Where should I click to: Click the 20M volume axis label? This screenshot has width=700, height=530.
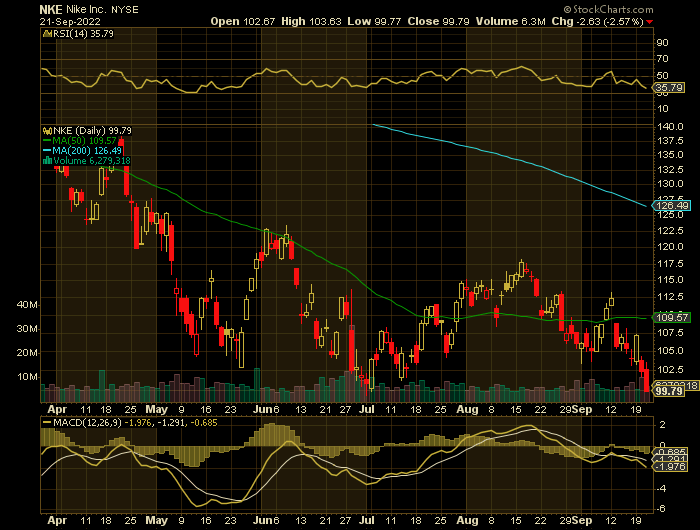(x=27, y=353)
